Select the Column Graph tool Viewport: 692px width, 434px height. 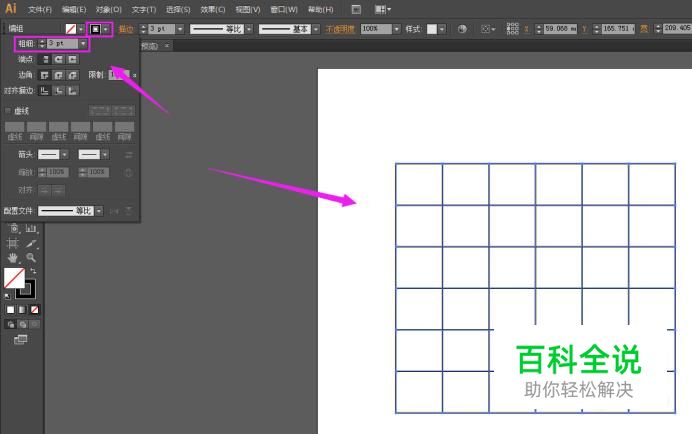point(31,229)
